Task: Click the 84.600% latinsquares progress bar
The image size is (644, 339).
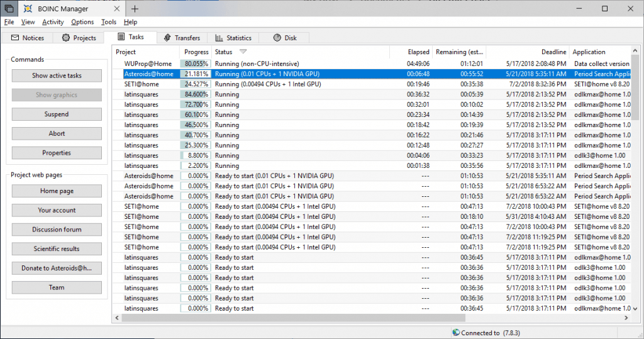Action: click(x=196, y=94)
